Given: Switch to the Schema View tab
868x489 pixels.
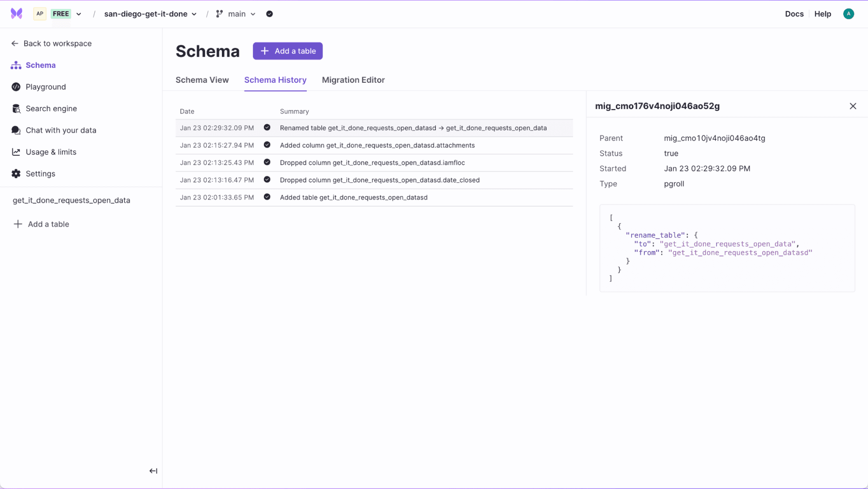Looking at the screenshot, I should (202, 80).
